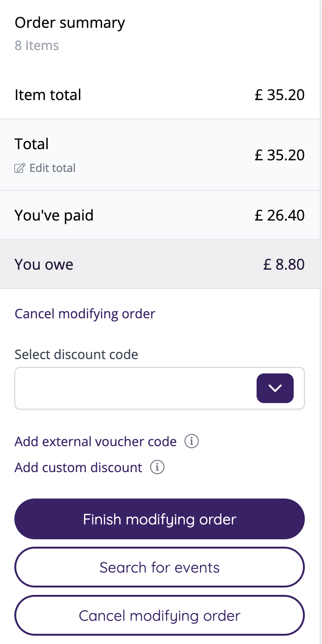Click the You've paid amount £ 26.40
Screen dimensions: 322x644
(x=279, y=215)
